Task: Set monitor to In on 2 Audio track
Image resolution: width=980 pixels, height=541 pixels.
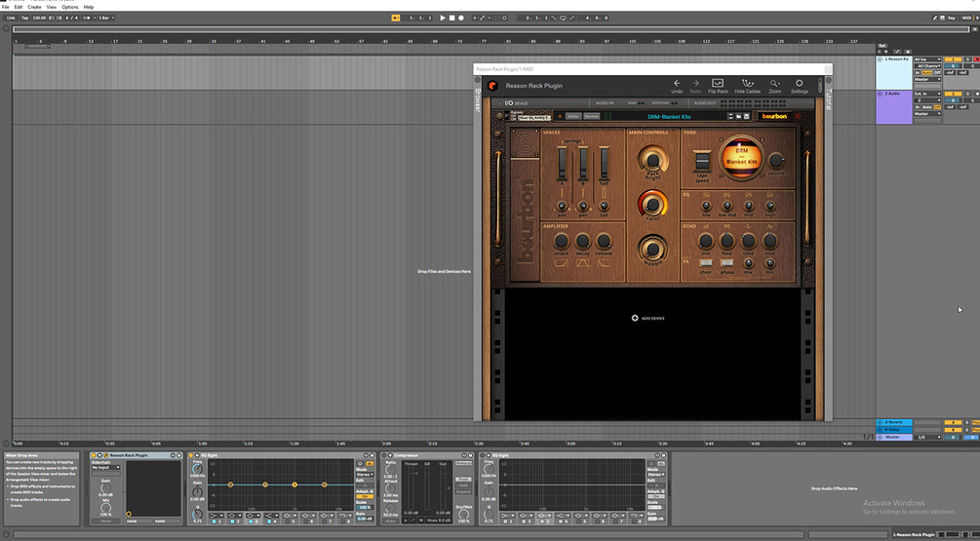Action: click(918, 107)
